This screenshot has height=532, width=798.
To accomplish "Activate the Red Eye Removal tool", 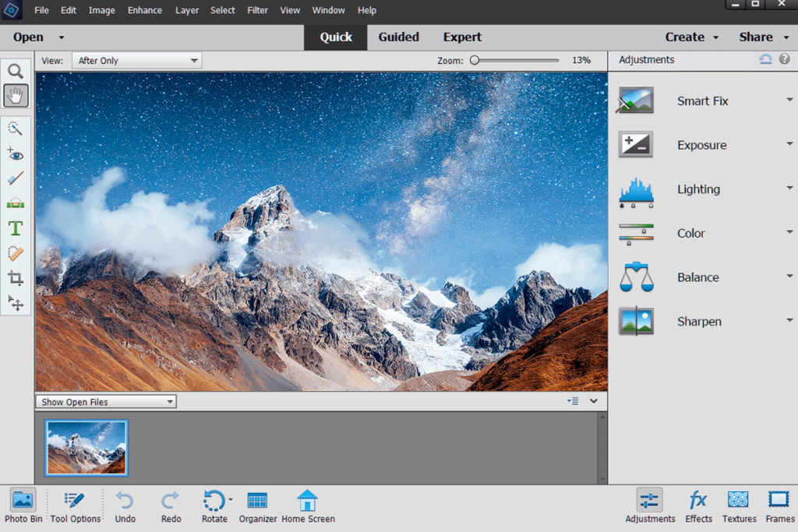I will pos(16,153).
